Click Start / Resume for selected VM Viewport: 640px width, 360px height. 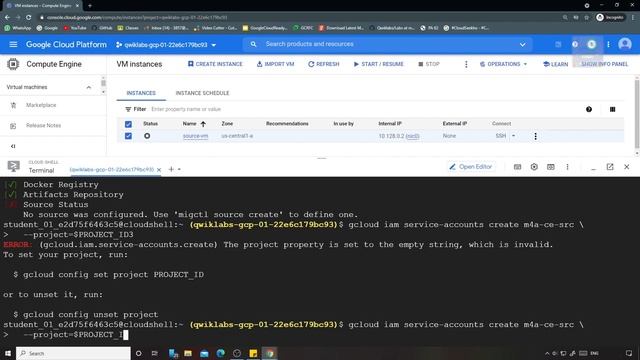pyautogui.click(x=378, y=64)
